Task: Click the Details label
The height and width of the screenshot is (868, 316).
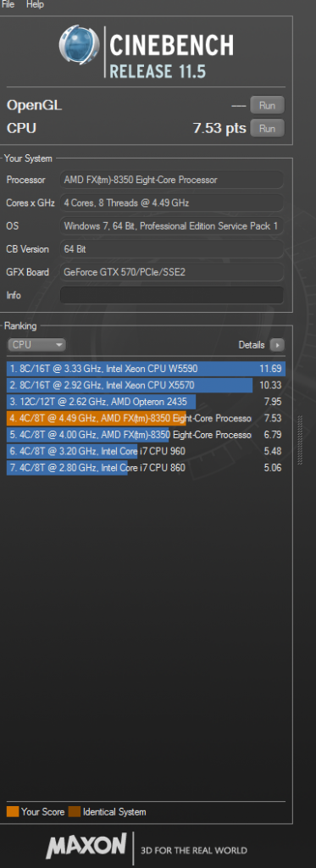Action: [252, 345]
